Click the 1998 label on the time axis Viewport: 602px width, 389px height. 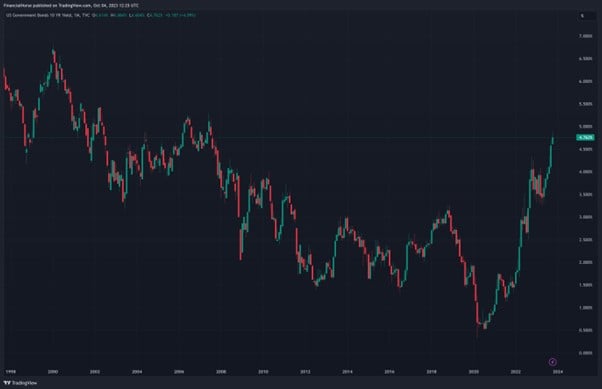tap(11, 372)
